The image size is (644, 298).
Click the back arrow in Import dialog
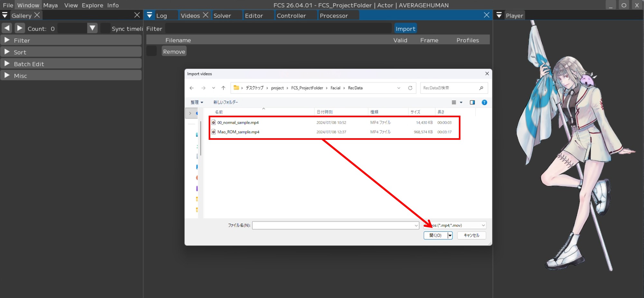pos(192,88)
